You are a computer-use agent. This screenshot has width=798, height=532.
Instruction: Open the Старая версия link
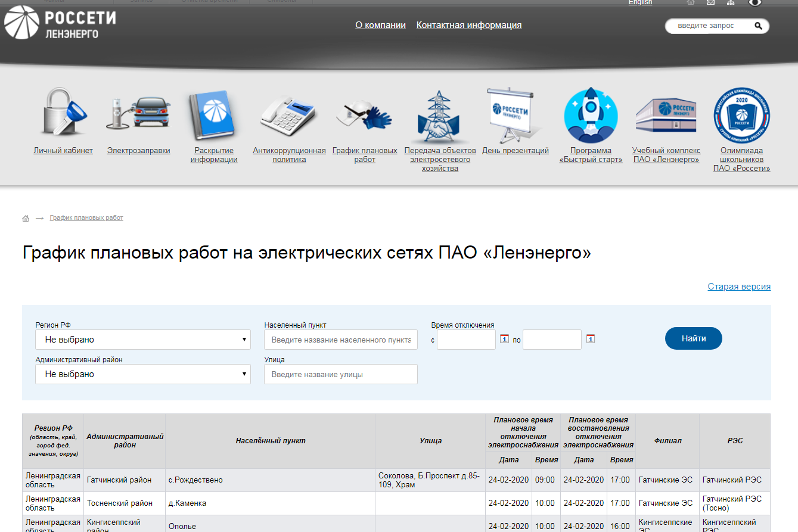coord(739,287)
